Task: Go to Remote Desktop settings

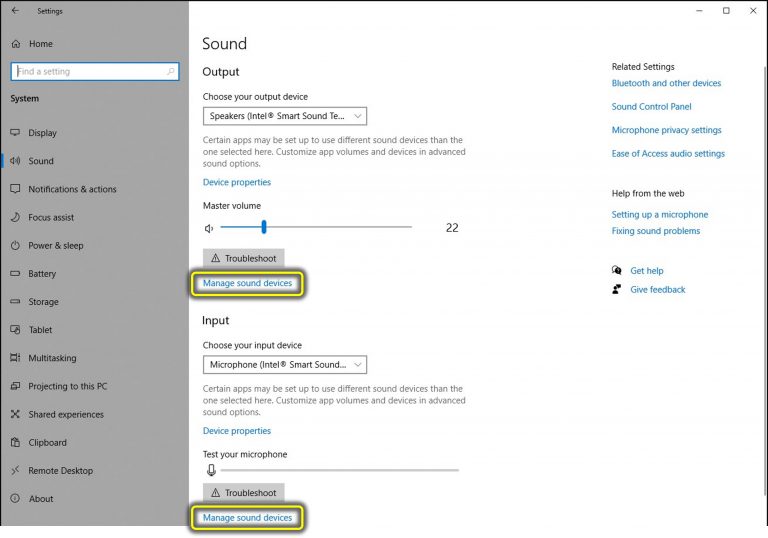Action: (60, 470)
